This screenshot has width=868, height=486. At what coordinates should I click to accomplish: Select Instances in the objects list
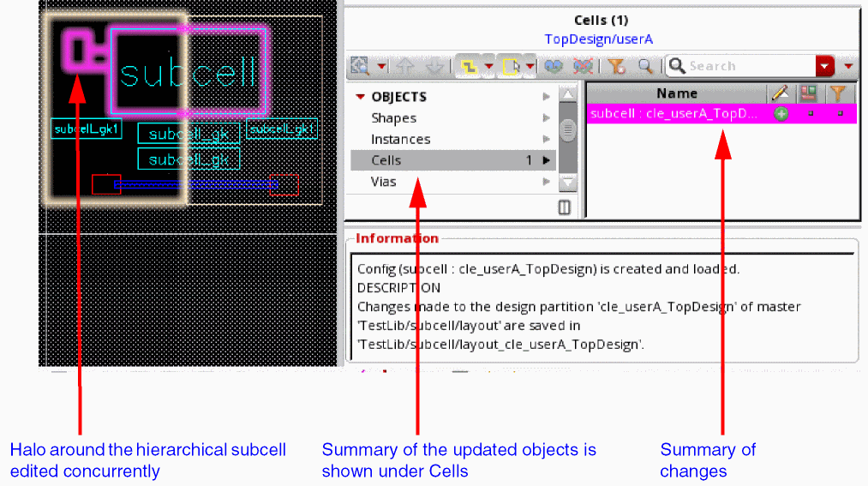tap(400, 139)
